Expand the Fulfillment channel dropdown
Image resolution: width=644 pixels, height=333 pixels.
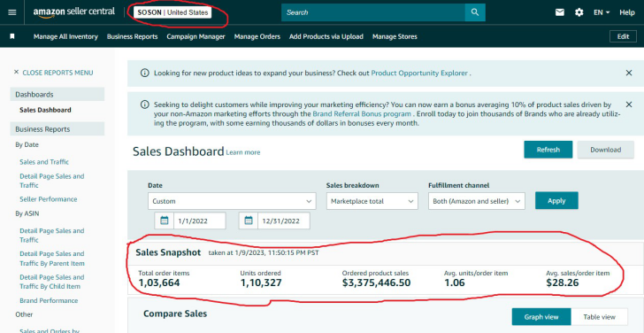click(x=477, y=201)
